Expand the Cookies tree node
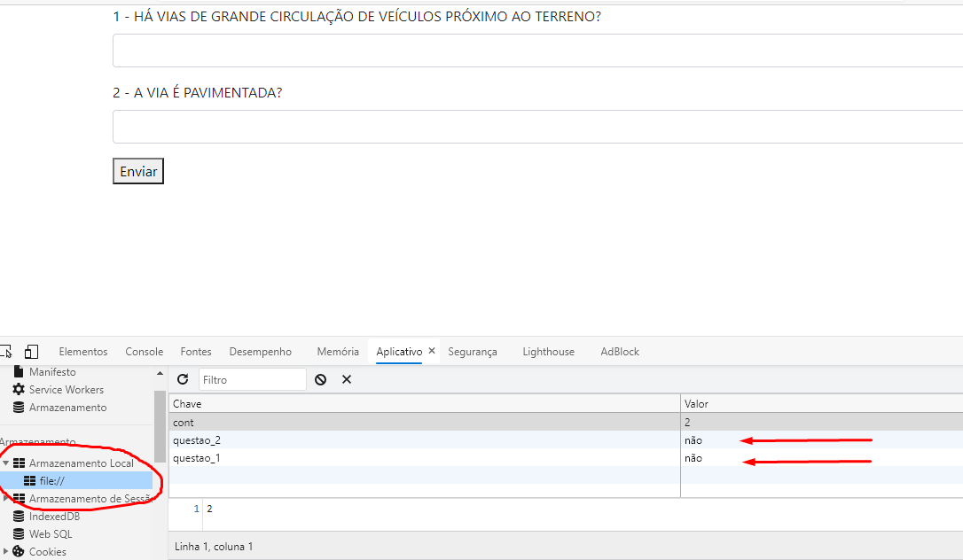Viewport: 963px width, 560px height. 5,551
